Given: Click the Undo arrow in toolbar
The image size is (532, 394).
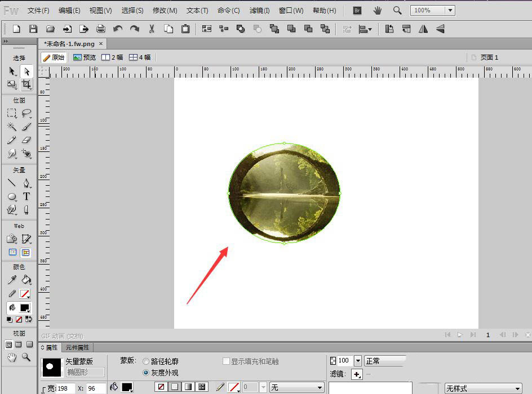Looking at the screenshot, I should click(x=117, y=29).
